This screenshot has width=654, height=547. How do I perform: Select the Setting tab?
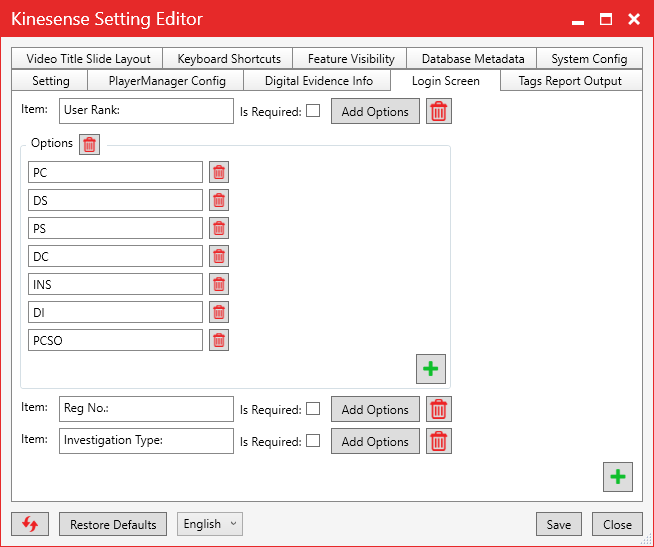[x=50, y=81]
